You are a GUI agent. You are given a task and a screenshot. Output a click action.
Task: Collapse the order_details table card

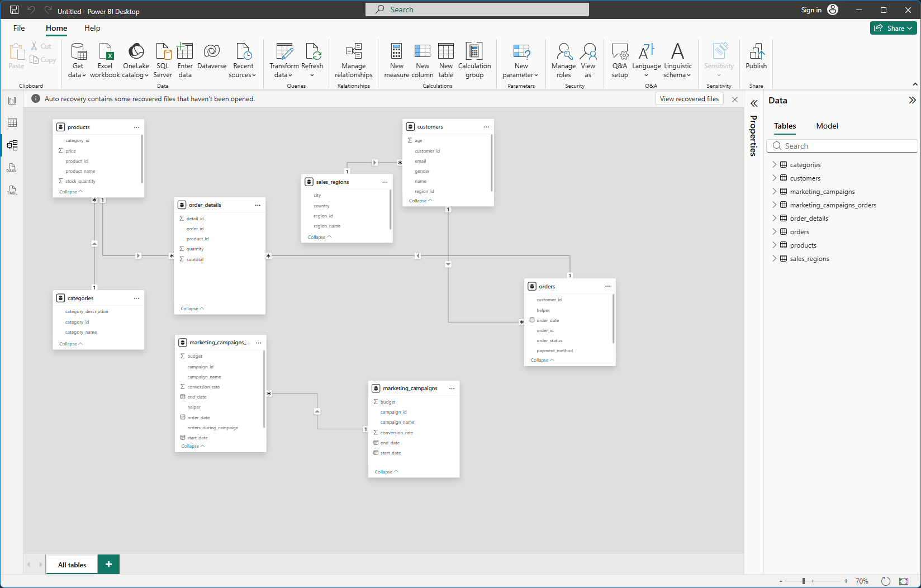click(192, 309)
